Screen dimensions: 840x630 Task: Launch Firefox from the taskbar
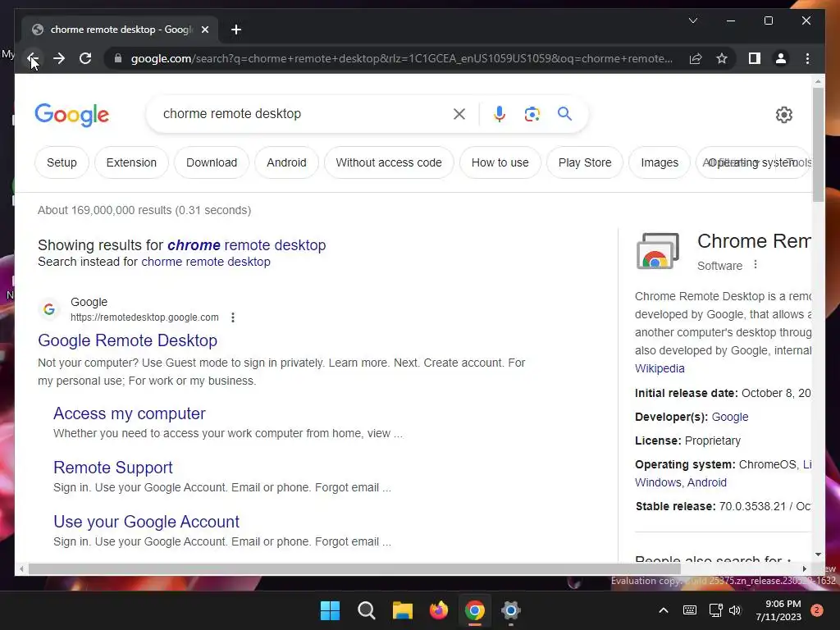tap(439, 610)
